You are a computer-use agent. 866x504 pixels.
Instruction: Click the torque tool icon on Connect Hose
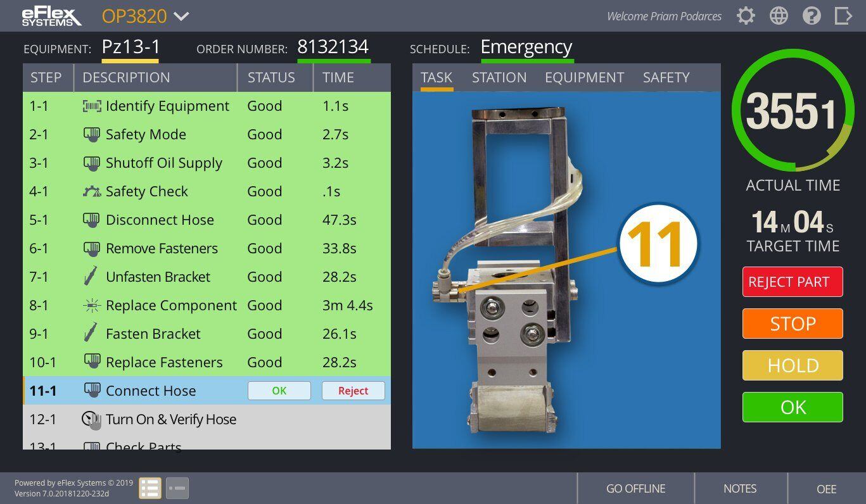point(91,390)
